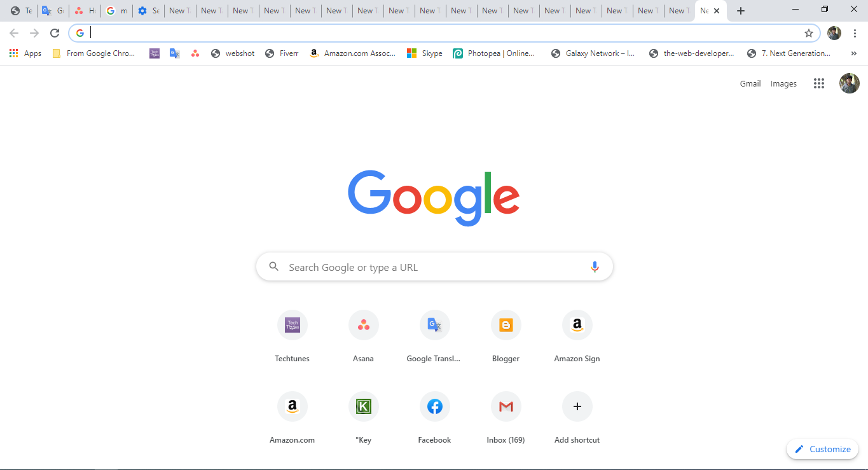This screenshot has width=868, height=470.
Task: Open the Inbox (169) Gmail shortcut
Action: [x=506, y=418]
